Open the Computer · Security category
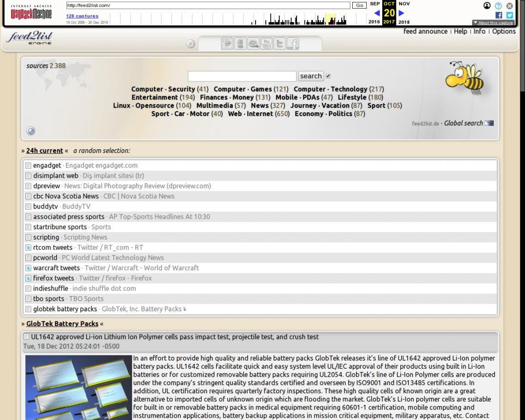 (163, 89)
